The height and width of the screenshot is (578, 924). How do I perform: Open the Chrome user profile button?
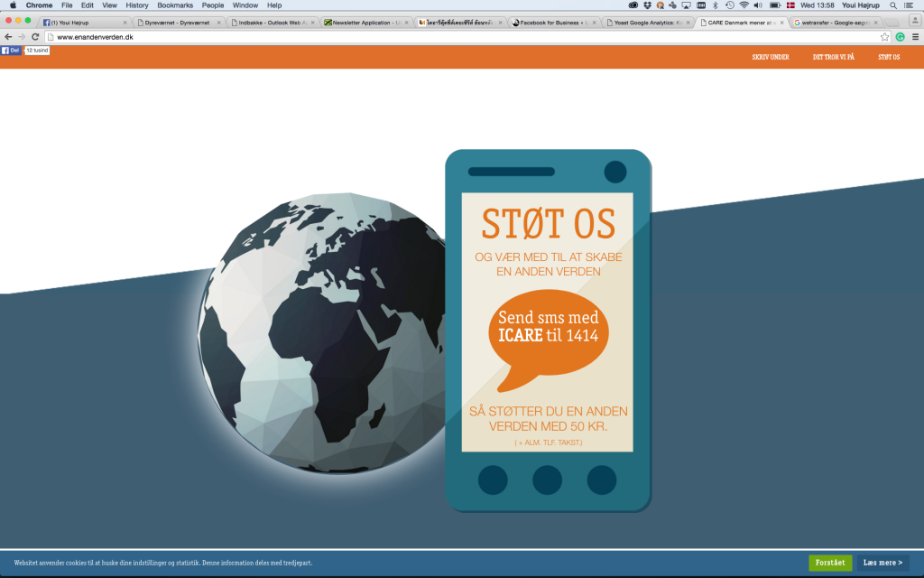point(916,22)
